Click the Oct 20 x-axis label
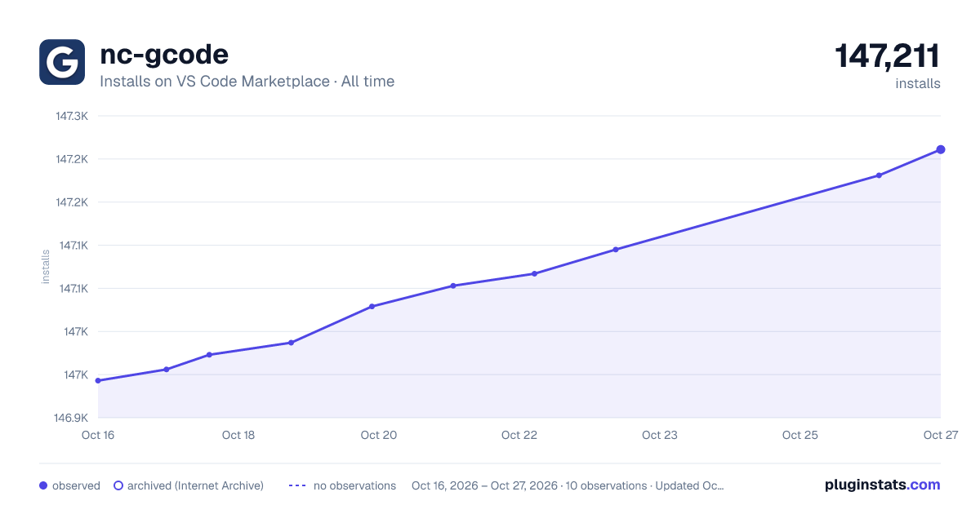Screen dimensions: 980x514 tap(379, 435)
